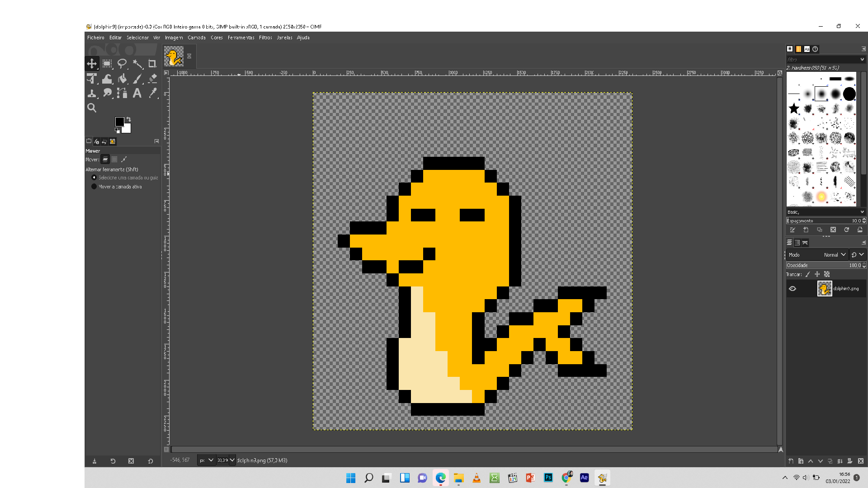This screenshot has width=868, height=488.
Task: Close the dolphin image tab
Action: click(x=189, y=56)
